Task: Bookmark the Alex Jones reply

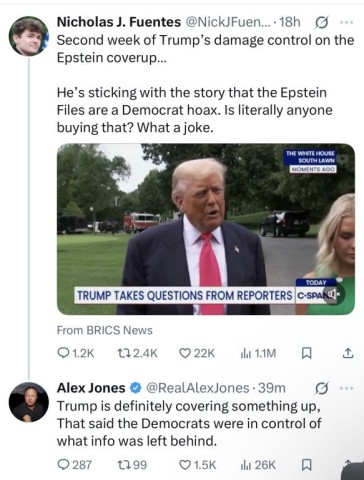Action: pos(306,465)
